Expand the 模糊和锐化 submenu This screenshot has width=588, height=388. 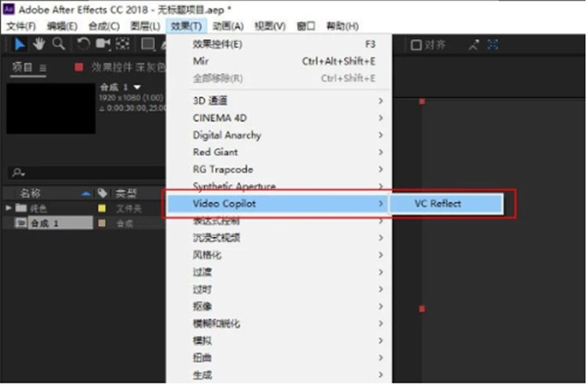[x=279, y=324]
